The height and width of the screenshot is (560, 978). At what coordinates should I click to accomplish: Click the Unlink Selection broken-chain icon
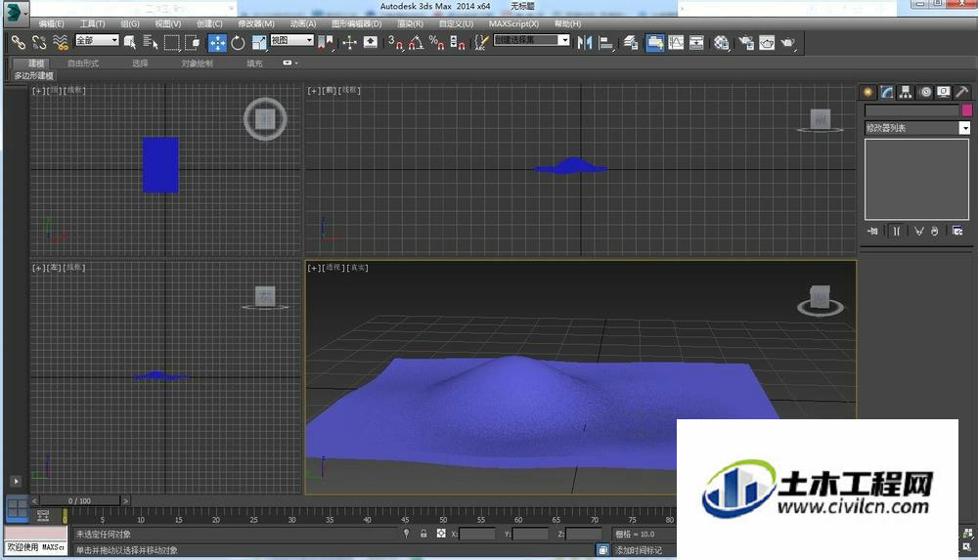(x=39, y=42)
